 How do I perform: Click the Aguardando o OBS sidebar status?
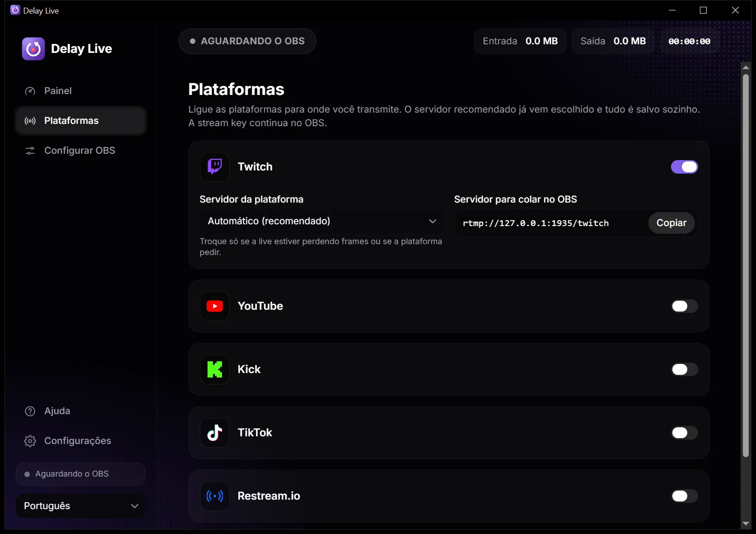tap(80, 474)
